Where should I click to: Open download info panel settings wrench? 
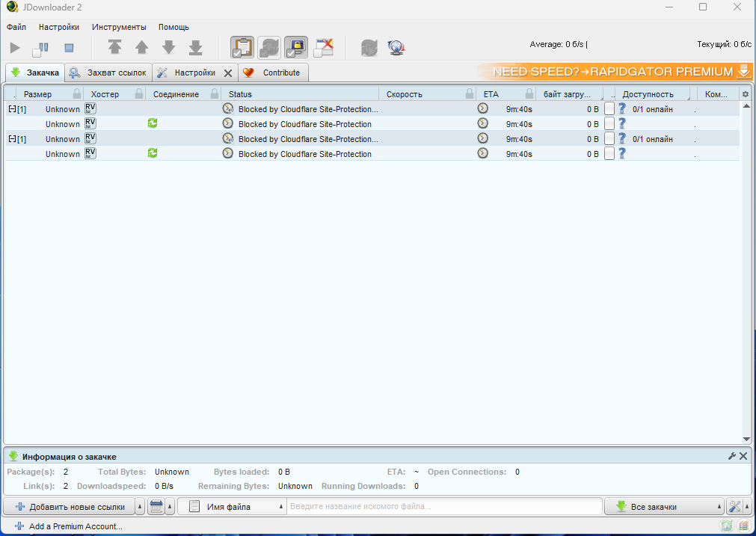[732, 456]
